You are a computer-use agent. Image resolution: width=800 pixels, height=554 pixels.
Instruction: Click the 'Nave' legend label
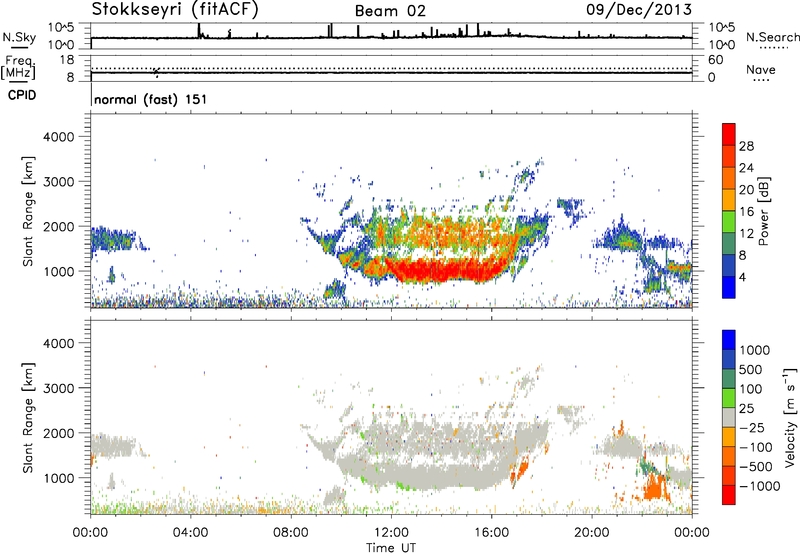click(x=761, y=69)
